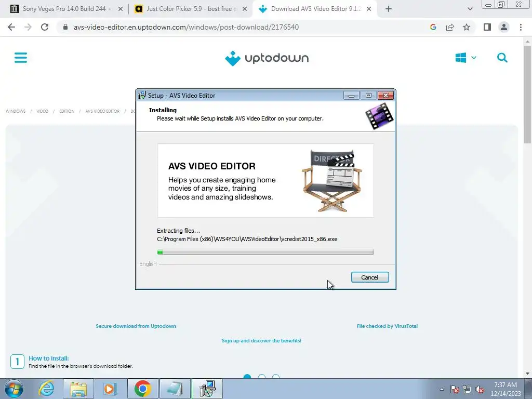Click the browser forward arrow
This screenshot has width=532, height=399.
(x=28, y=27)
